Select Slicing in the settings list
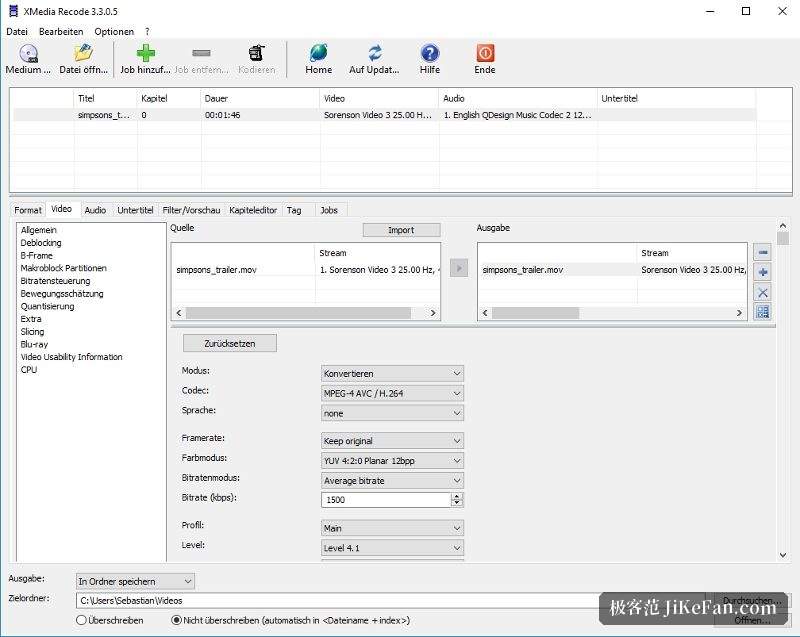The image size is (800, 637). pyautogui.click(x=32, y=332)
